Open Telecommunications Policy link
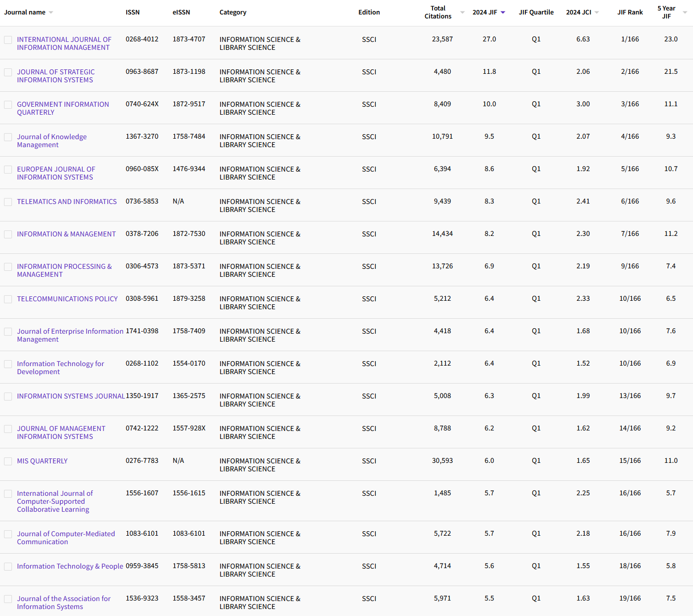 tap(67, 299)
